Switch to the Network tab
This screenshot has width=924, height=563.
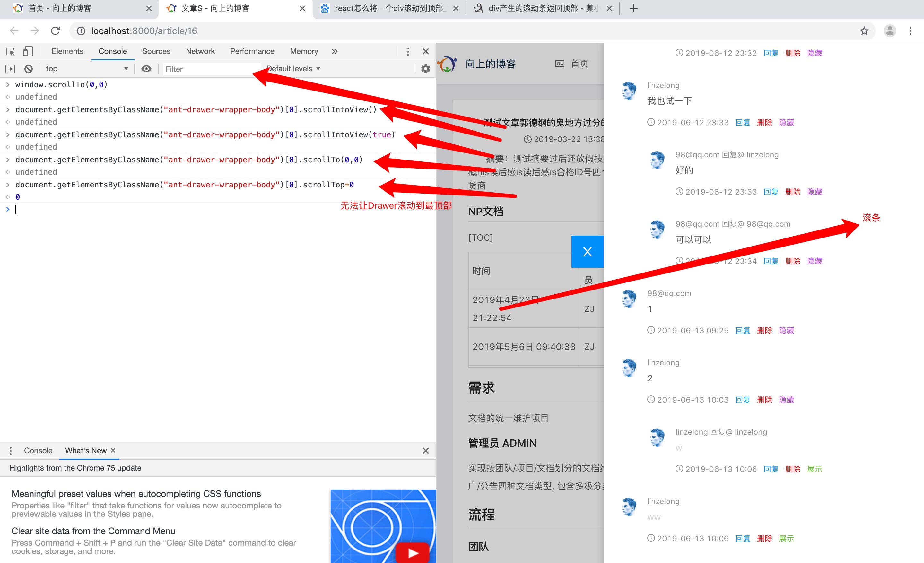click(200, 51)
